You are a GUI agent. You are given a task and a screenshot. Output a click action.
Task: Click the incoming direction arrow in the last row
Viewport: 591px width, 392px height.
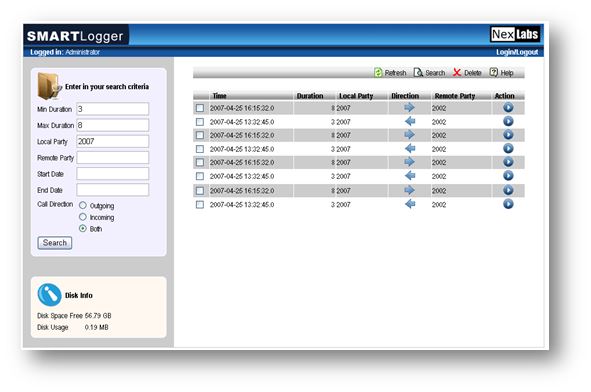[x=410, y=204]
